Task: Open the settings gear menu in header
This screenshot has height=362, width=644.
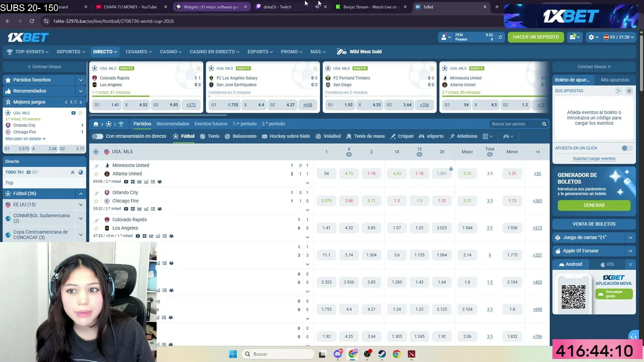Action: [593, 37]
